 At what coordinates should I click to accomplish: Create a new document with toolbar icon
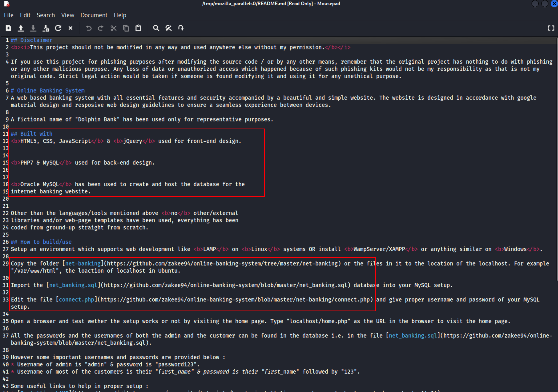point(8,28)
